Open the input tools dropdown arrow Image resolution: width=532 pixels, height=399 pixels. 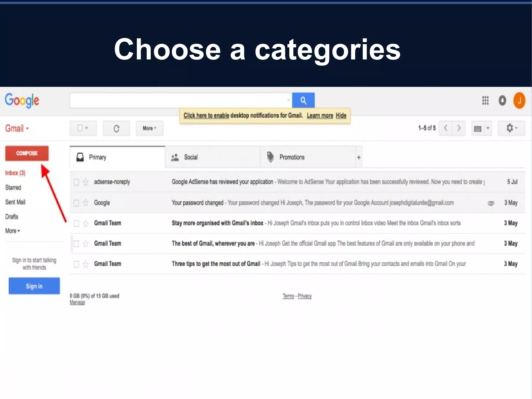tap(488, 128)
